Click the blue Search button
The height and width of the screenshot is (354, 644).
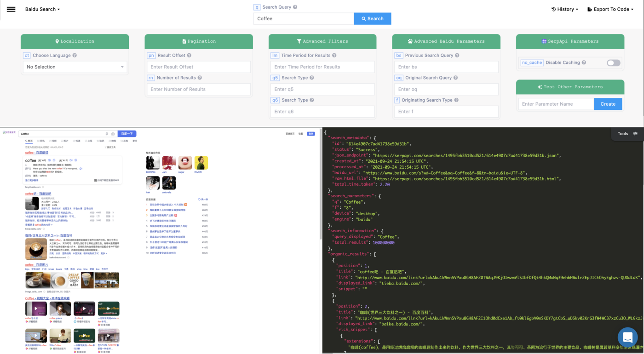[373, 18]
